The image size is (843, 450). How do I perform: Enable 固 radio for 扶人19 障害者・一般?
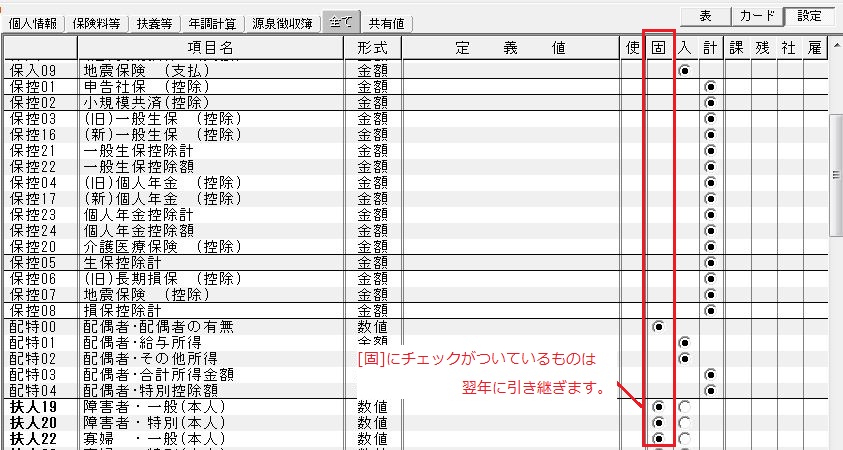[x=658, y=407]
